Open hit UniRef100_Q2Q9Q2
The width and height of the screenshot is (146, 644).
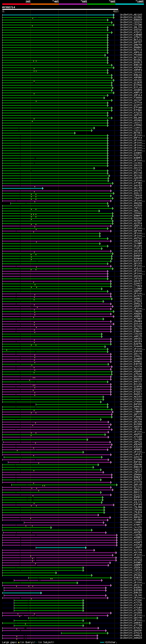click(x=131, y=17)
